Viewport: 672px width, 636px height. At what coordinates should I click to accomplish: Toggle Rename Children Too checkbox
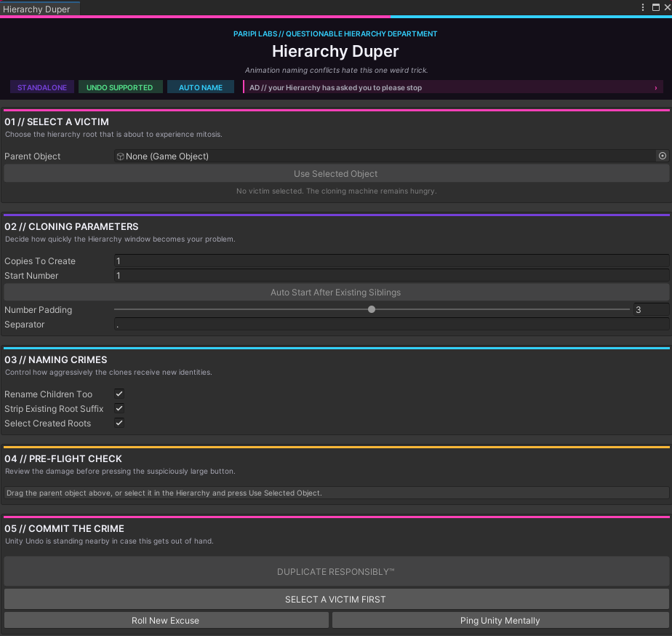[x=119, y=394]
